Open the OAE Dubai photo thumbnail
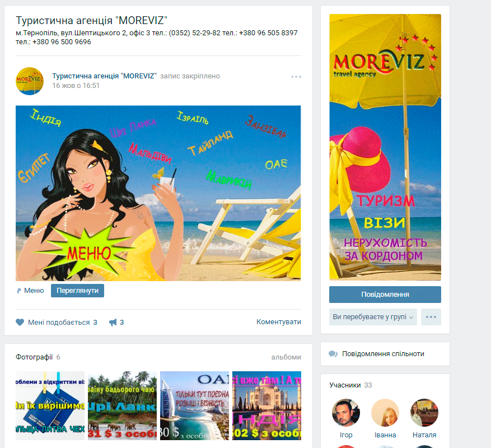 [x=194, y=405]
